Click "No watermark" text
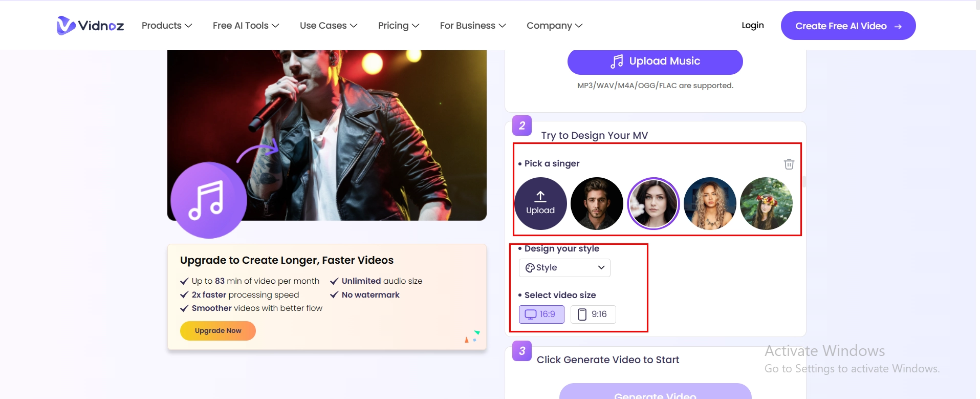Screen dimensions: 980x399 tap(371, 295)
